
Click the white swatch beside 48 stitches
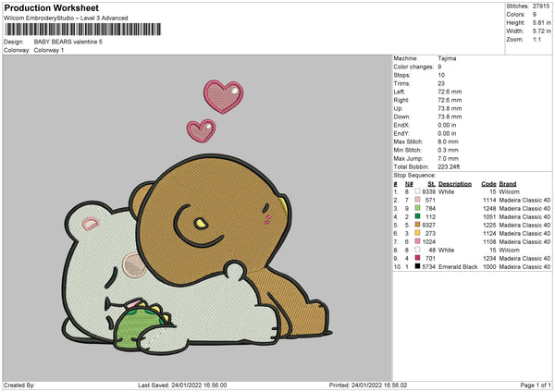(418, 250)
